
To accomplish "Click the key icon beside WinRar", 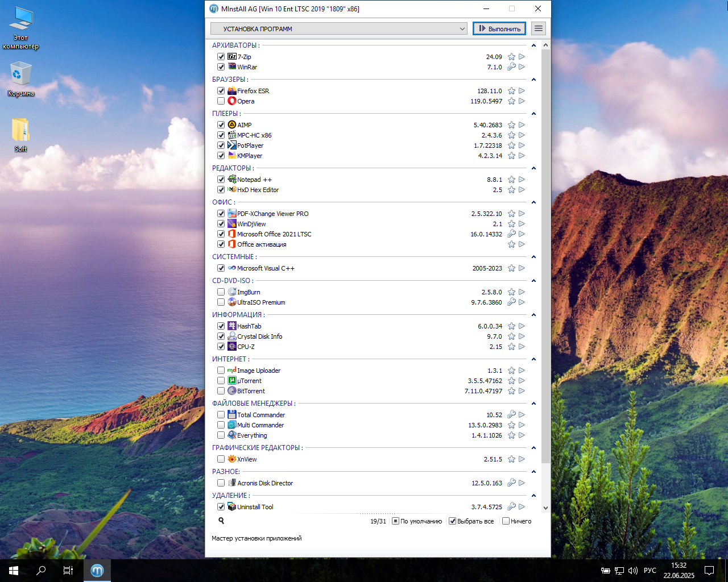I will tap(511, 67).
